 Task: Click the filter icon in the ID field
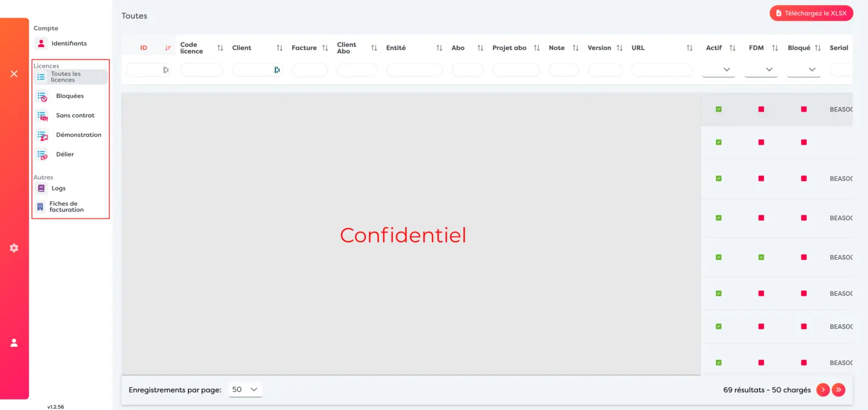pos(166,70)
